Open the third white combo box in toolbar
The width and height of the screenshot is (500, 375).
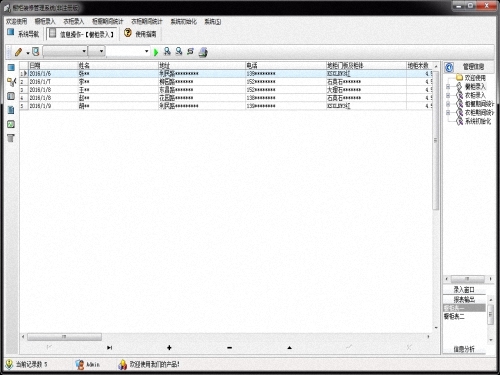pos(128,51)
